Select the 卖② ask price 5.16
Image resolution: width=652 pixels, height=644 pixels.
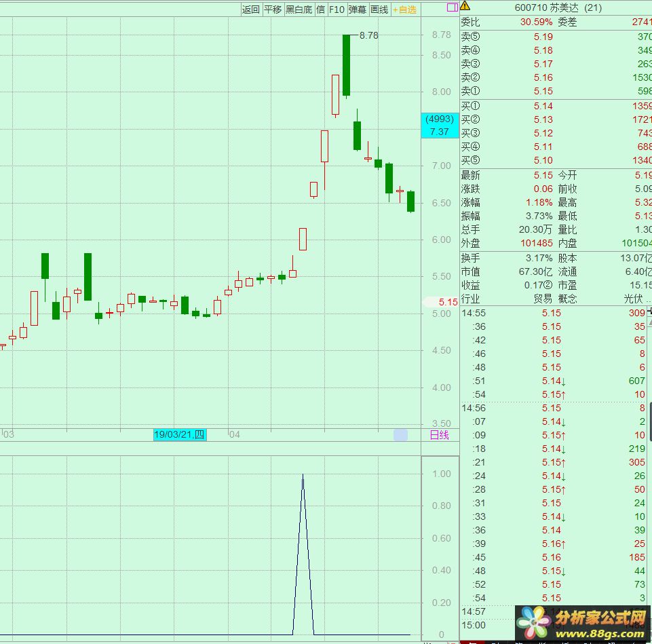pyautogui.click(x=543, y=77)
